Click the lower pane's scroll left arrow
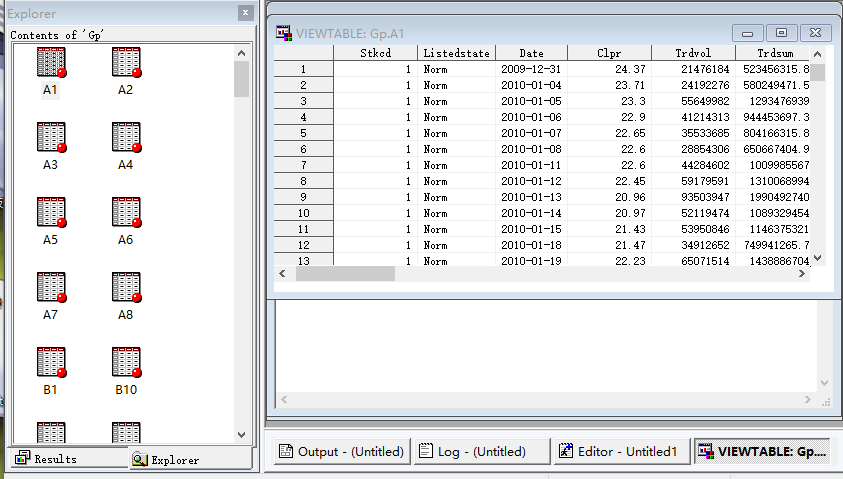This screenshot has width=843, height=479. [x=284, y=399]
